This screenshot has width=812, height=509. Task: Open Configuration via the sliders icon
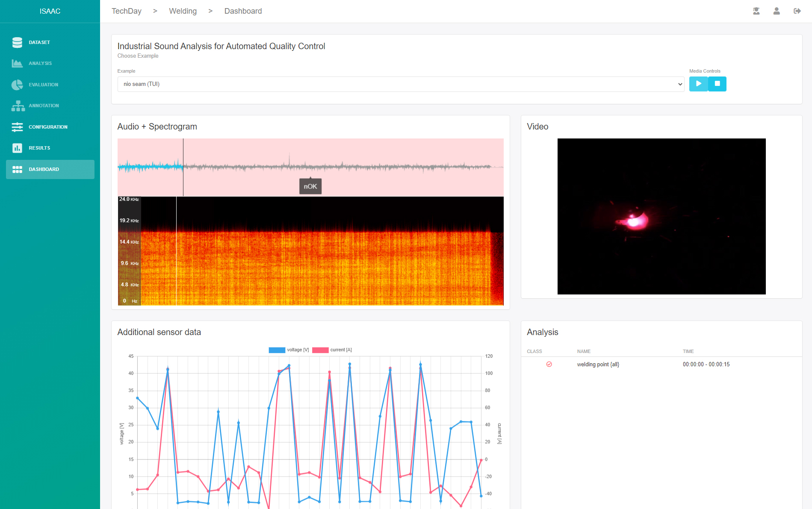point(17,127)
